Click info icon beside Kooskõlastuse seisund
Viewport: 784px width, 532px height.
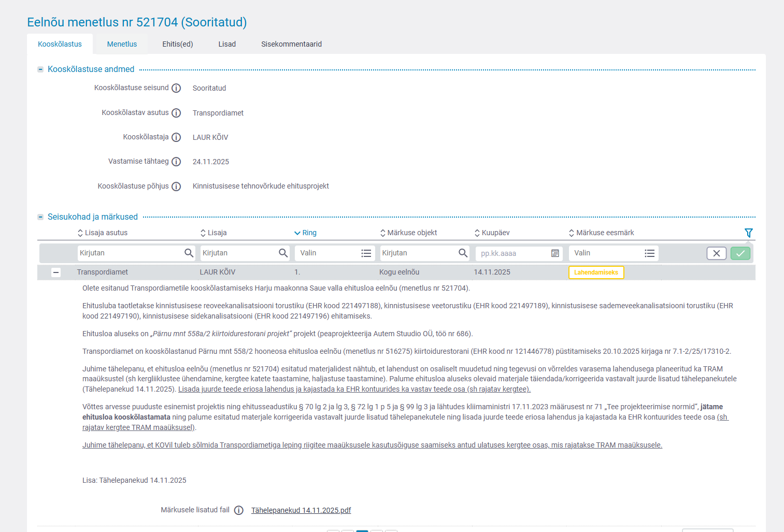pos(176,88)
